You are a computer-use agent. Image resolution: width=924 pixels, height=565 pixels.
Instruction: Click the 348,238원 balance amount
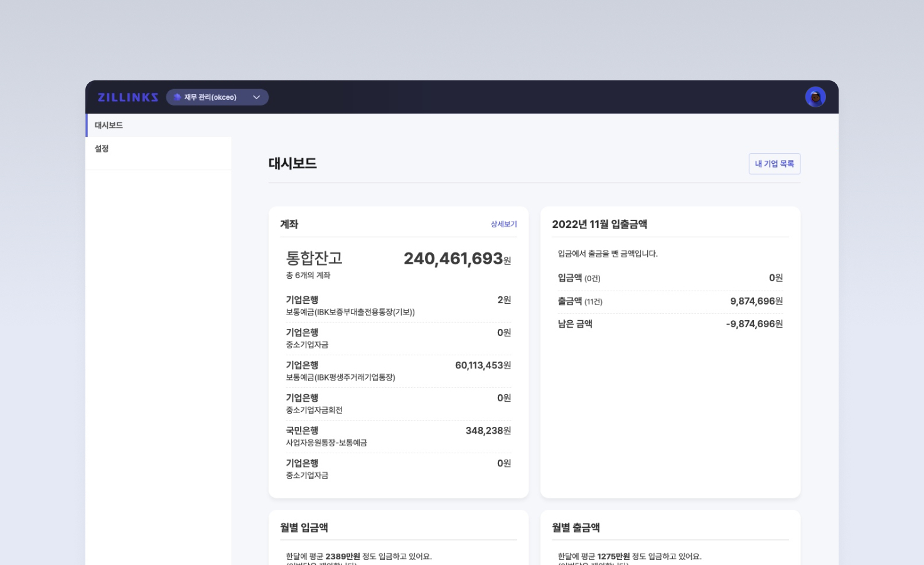click(x=488, y=431)
